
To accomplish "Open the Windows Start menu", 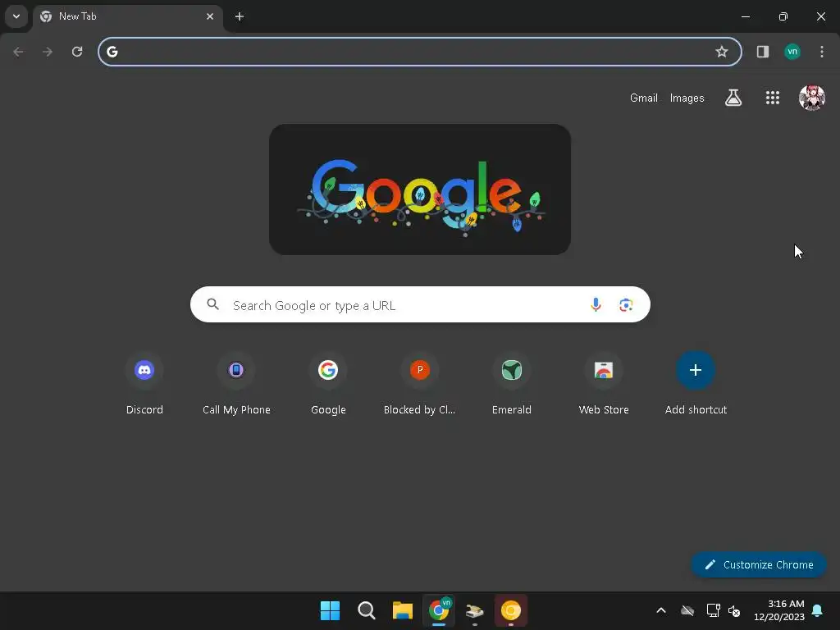I will pyautogui.click(x=330, y=610).
